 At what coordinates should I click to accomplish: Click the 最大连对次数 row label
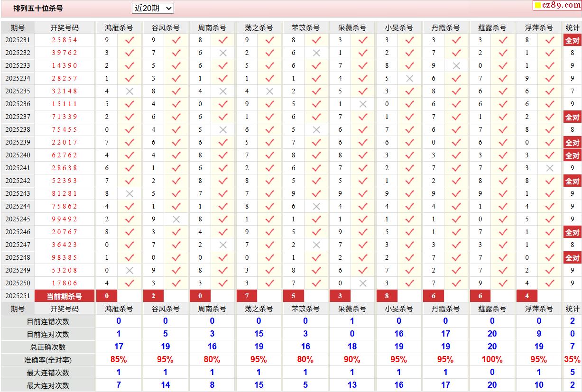(x=48, y=385)
